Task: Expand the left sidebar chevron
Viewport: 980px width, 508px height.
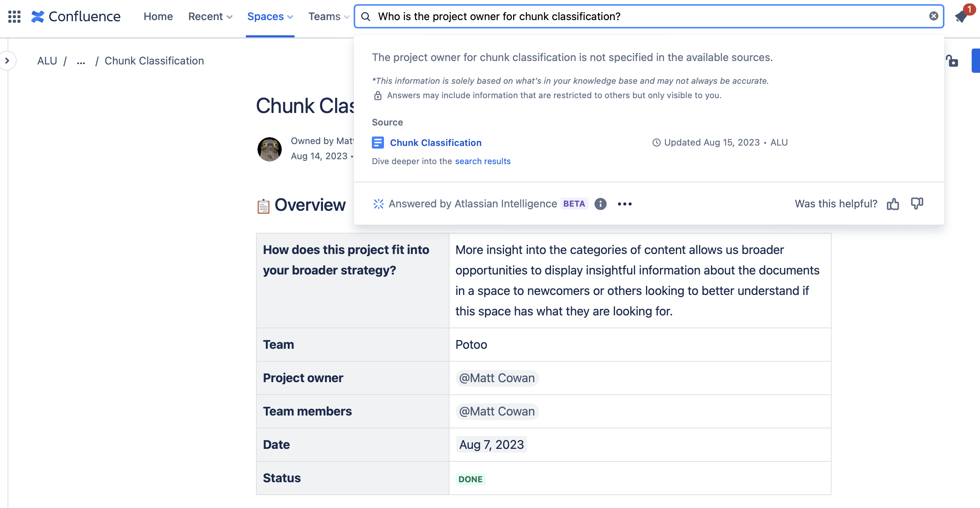Action: [x=7, y=61]
